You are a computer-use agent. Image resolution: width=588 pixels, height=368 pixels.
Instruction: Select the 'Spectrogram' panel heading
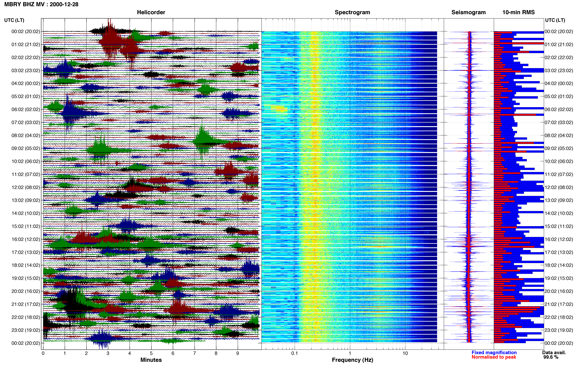[x=352, y=12]
